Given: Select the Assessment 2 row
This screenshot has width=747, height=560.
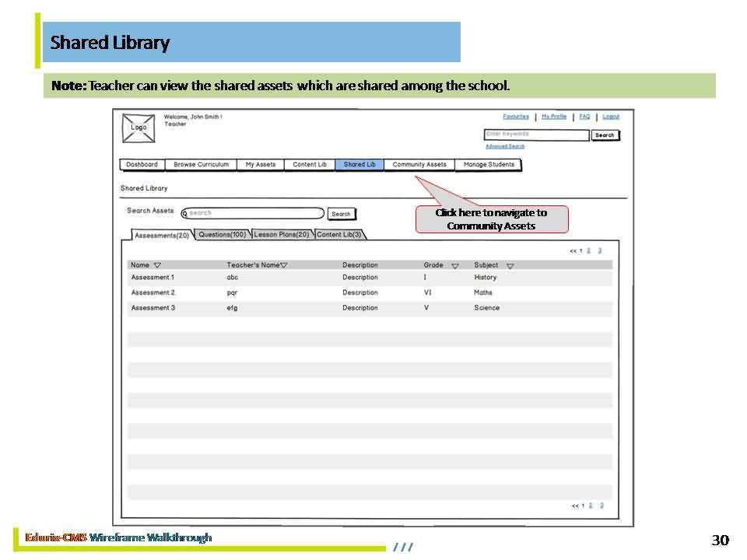Looking at the screenshot, I should 370,293.
